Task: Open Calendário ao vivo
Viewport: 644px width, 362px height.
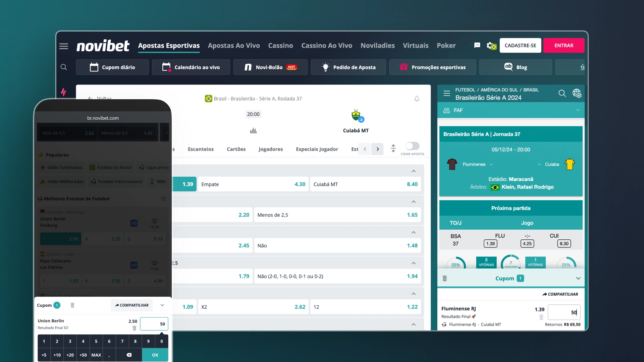Action: [x=191, y=67]
